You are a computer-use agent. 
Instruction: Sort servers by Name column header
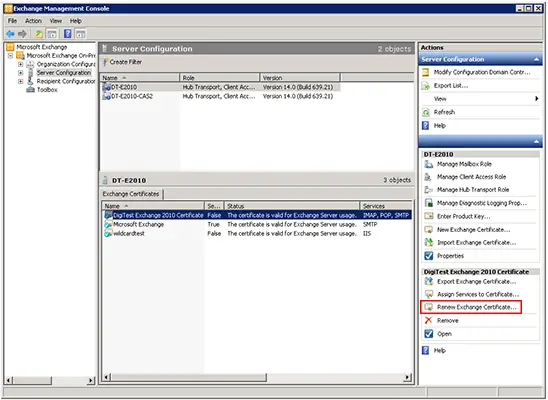pyautogui.click(x=140, y=78)
